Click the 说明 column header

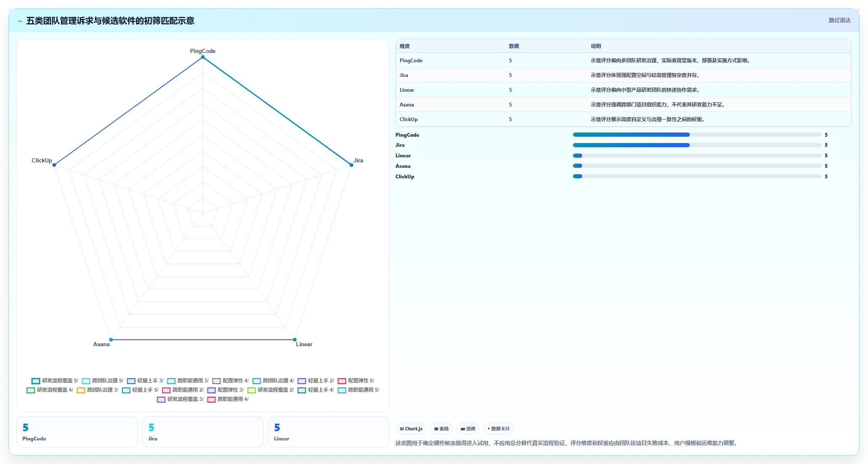tap(596, 46)
